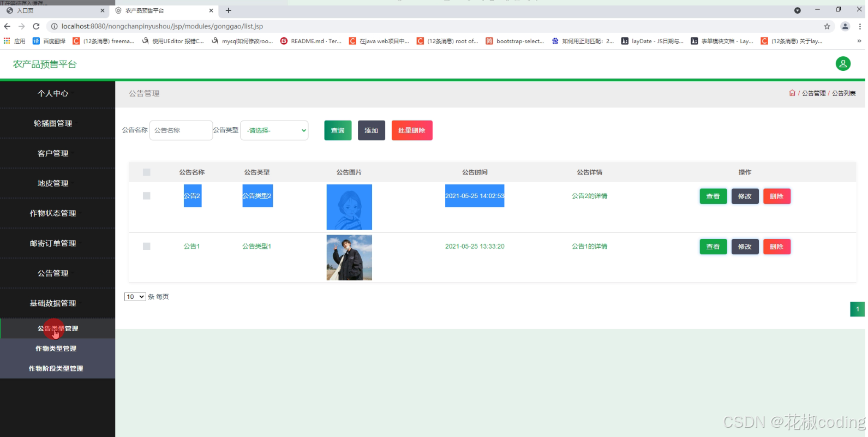Open the 10 条每页 page size dropdown
868x437 pixels.
(x=135, y=297)
